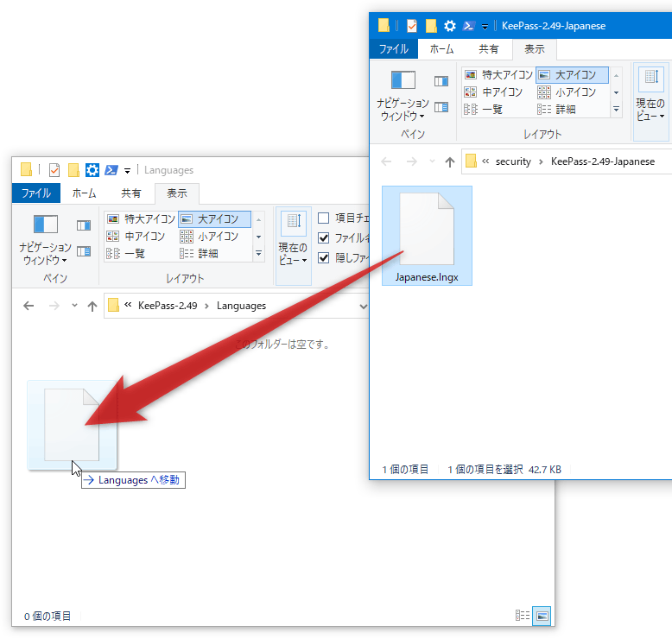Open quick access dropdown in KeePass-2.49-Japanese window
672x639 pixels.
485,27
